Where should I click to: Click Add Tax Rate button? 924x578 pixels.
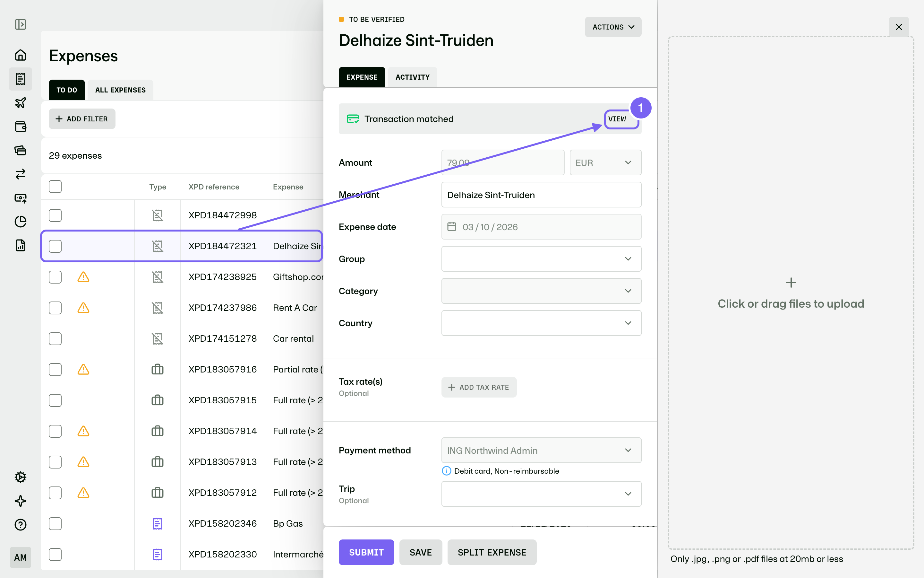click(x=479, y=387)
